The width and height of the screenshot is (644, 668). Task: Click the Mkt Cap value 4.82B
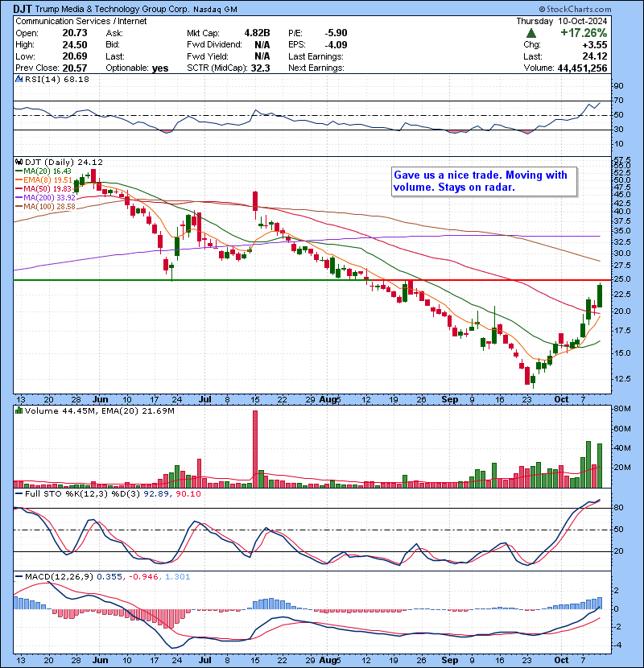tap(257, 33)
